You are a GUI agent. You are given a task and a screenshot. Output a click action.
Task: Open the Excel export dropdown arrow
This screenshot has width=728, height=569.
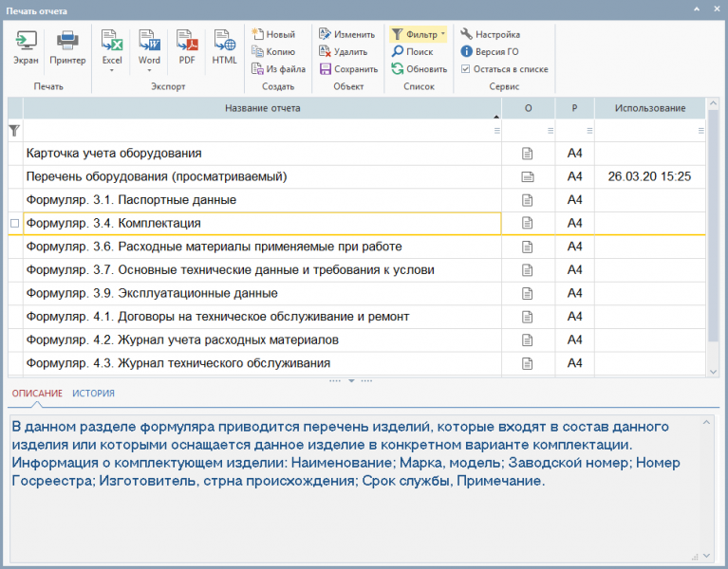tap(112, 71)
